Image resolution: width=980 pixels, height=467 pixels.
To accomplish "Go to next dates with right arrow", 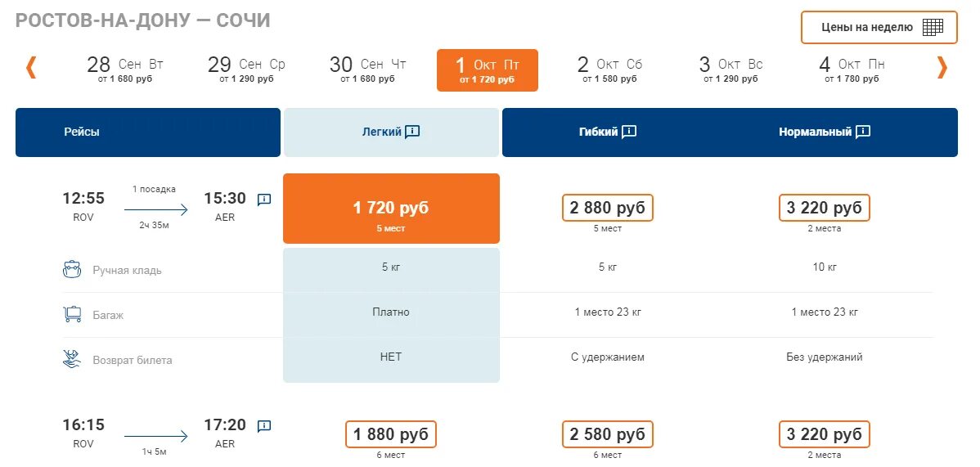I will click(x=942, y=67).
